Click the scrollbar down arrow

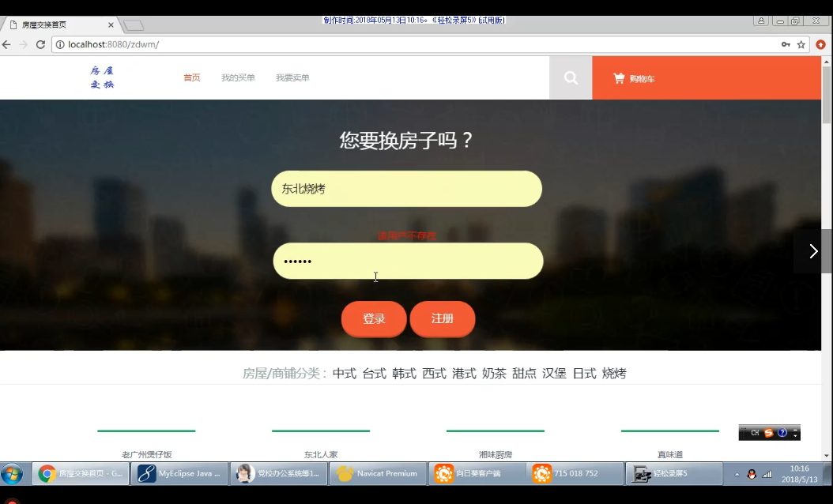point(827,456)
